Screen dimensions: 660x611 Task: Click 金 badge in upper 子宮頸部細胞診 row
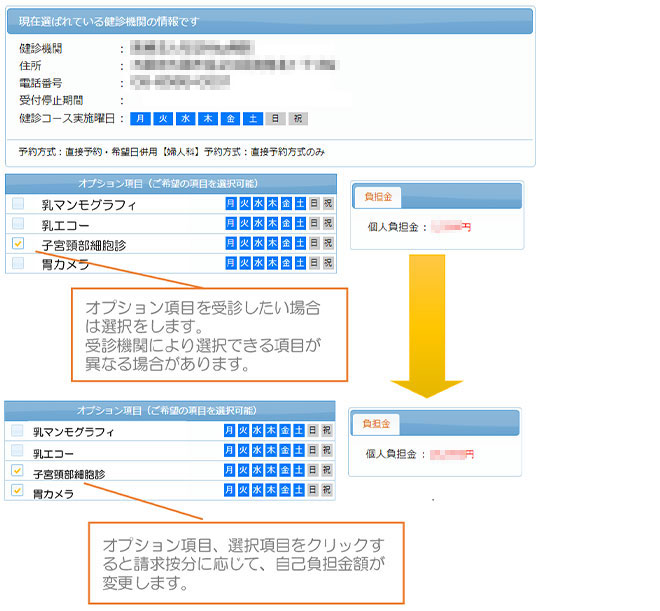tap(286, 243)
